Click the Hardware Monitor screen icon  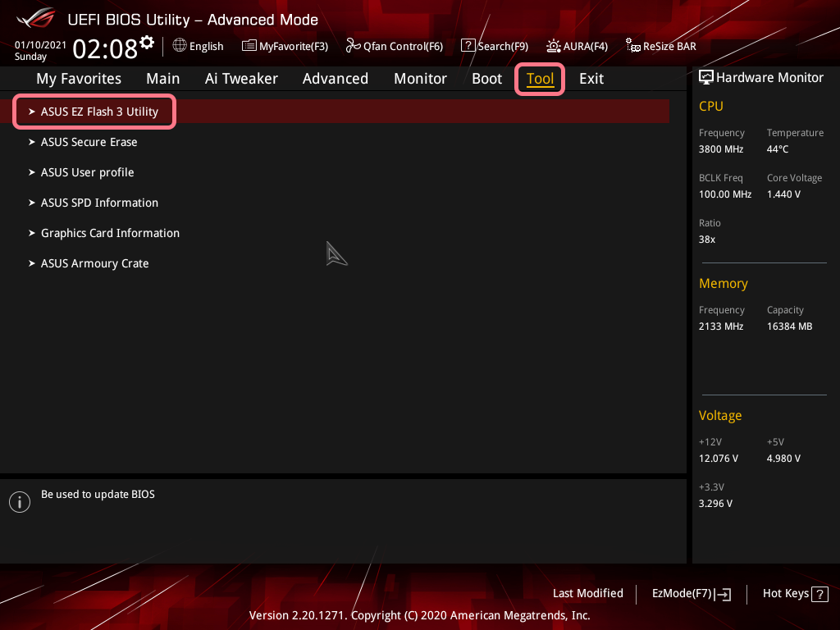(x=706, y=78)
